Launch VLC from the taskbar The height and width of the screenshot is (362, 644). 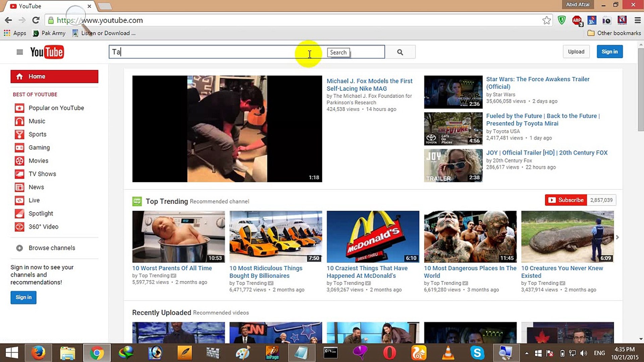click(x=448, y=353)
